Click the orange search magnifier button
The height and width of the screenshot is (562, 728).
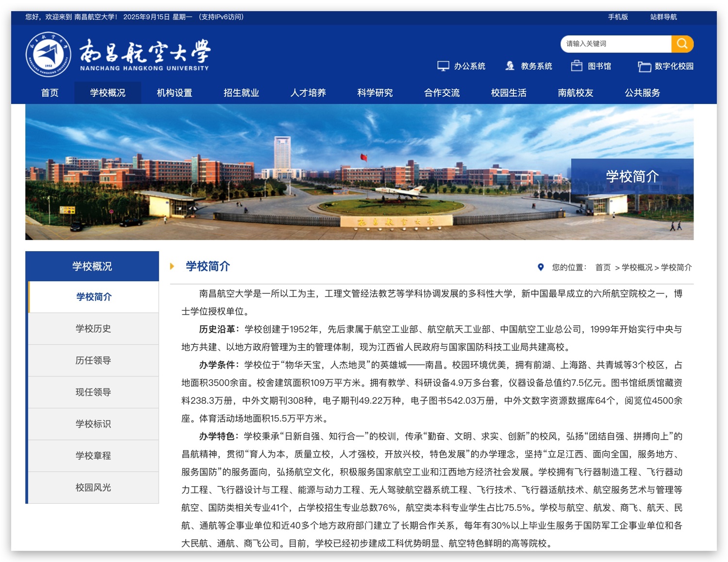[682, 44]
